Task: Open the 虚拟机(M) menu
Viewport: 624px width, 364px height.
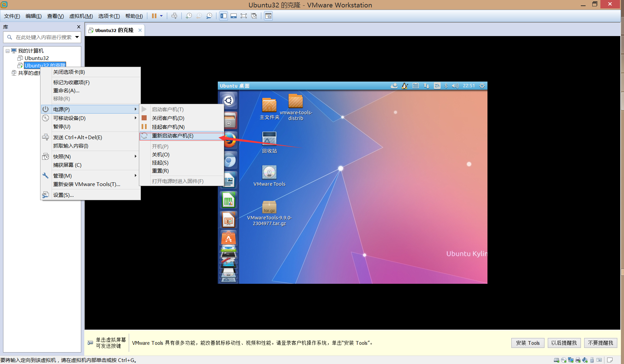Action: 81,16
